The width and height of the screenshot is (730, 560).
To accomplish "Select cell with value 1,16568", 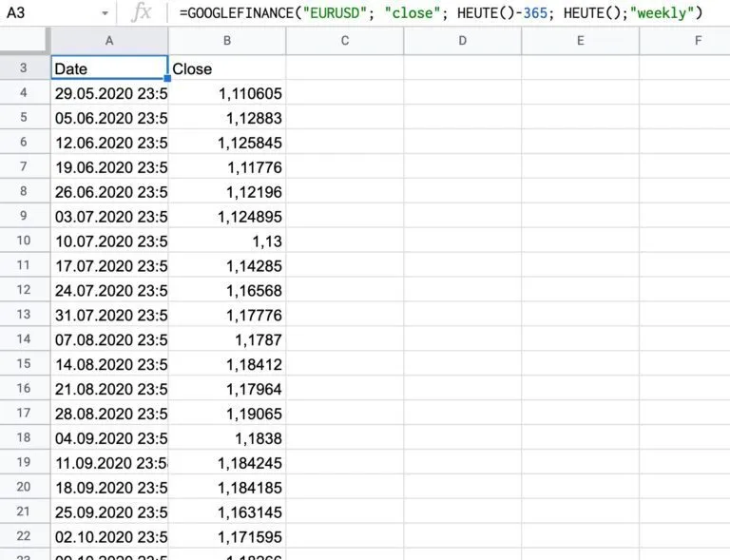I will [x=227, y=290].
